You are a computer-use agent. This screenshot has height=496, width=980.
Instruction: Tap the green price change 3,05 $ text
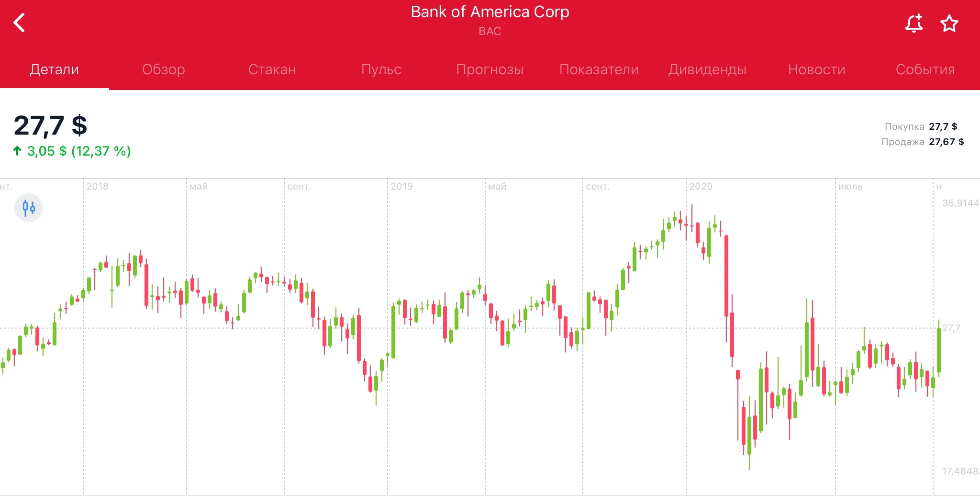click(x=47, y=151)
